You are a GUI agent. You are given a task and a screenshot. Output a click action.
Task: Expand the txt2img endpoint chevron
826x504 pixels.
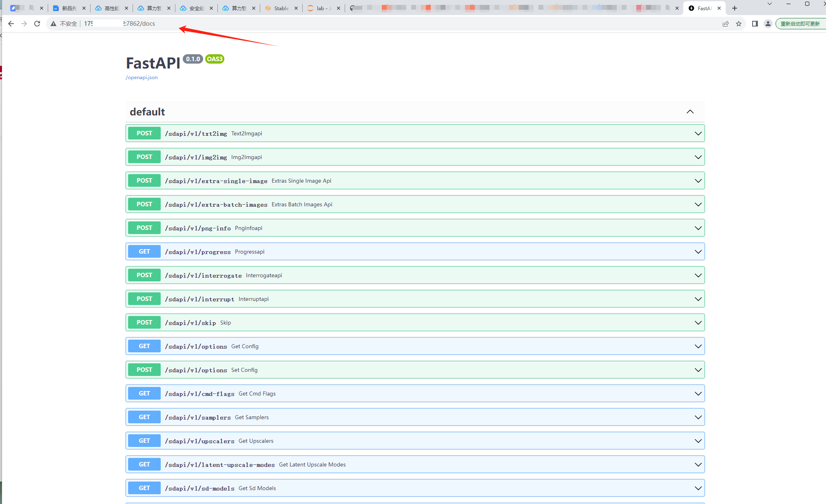coord(698,133)
